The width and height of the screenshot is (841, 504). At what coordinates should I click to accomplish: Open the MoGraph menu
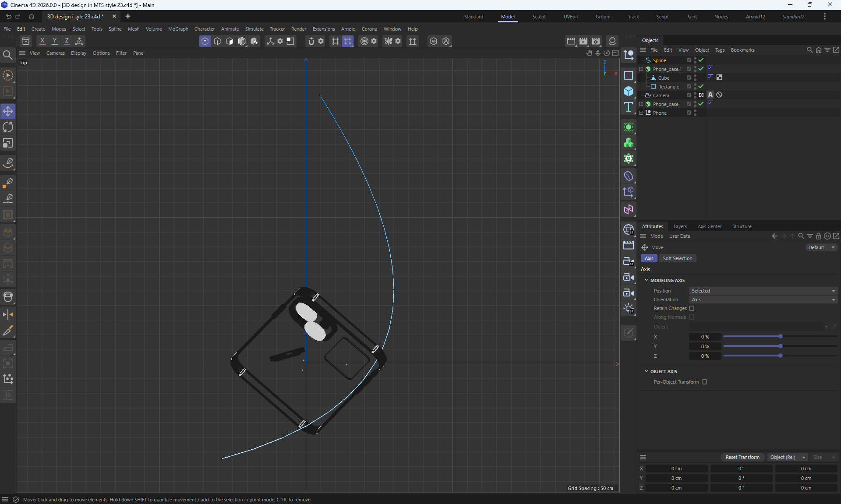tap(178, 29)
